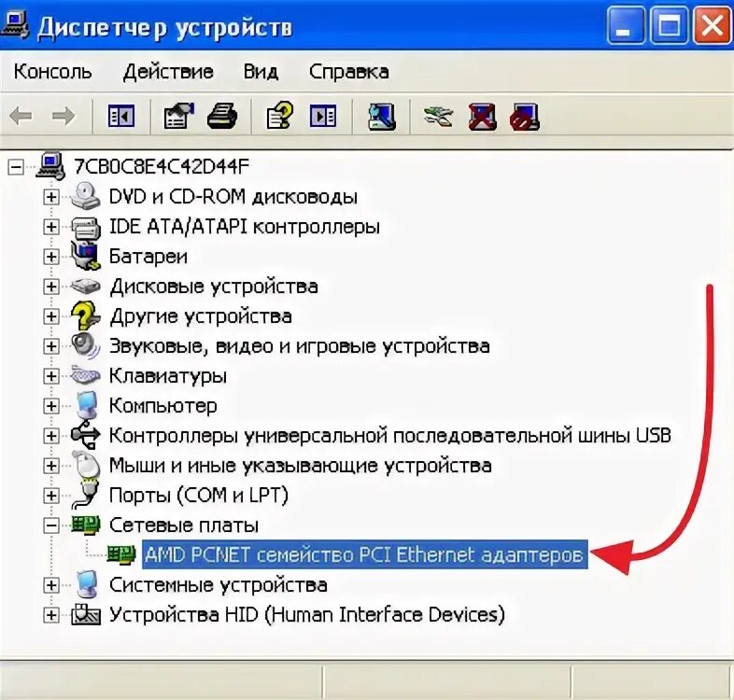Click the keyboard category icon
This screenshot has height=700, width=734.
pyautogui.click(x=86, y=375)
